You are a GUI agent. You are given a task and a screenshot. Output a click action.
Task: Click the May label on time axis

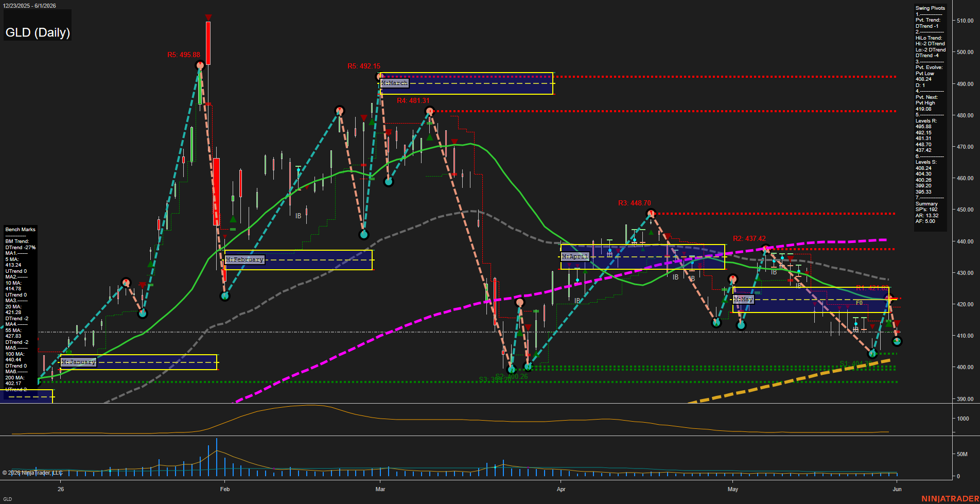pos(733,489)
